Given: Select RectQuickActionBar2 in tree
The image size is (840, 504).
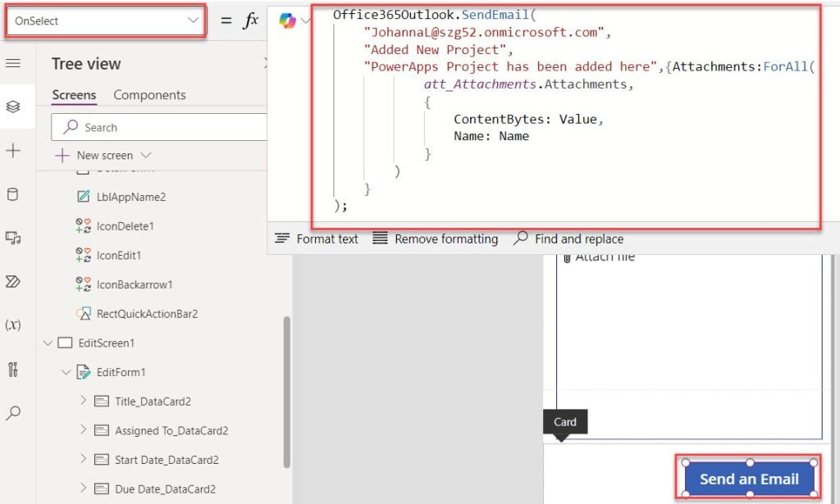Looking at the screenshot, I should click(148, 314).
